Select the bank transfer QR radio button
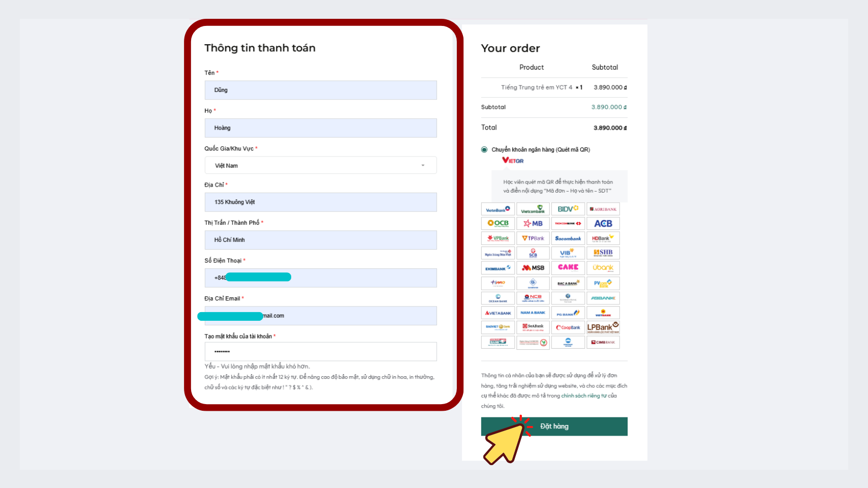This screenshot has width=868, height=488. pos(484,149)
